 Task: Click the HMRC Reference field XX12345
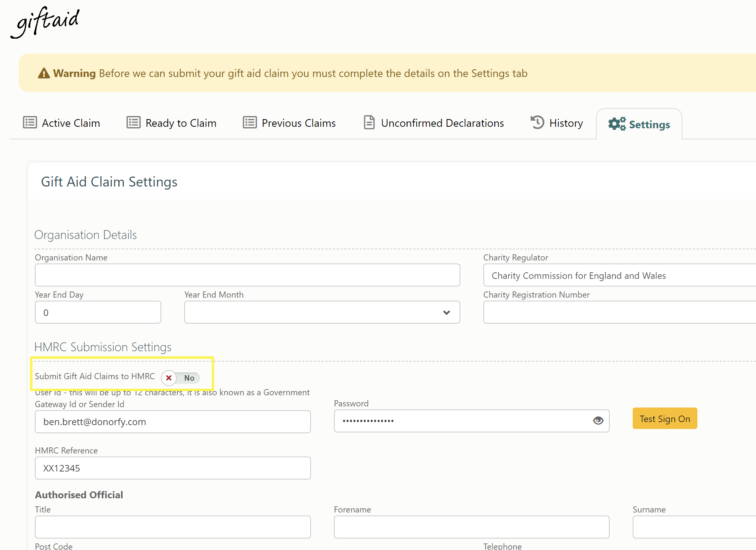(x=173, y=468)
